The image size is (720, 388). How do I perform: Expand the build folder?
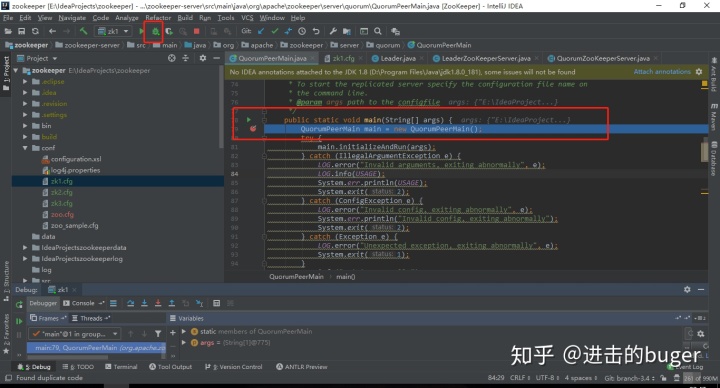(x=25, y=137)
